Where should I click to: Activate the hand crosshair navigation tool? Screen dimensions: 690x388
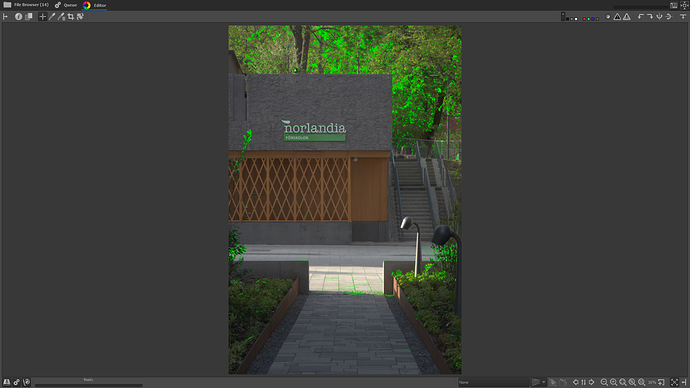42,17
